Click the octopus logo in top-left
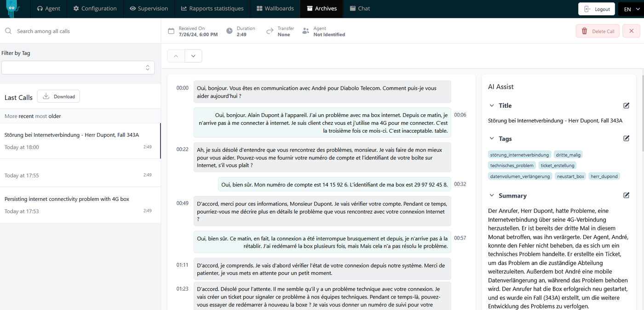 [x=14, y=9]
